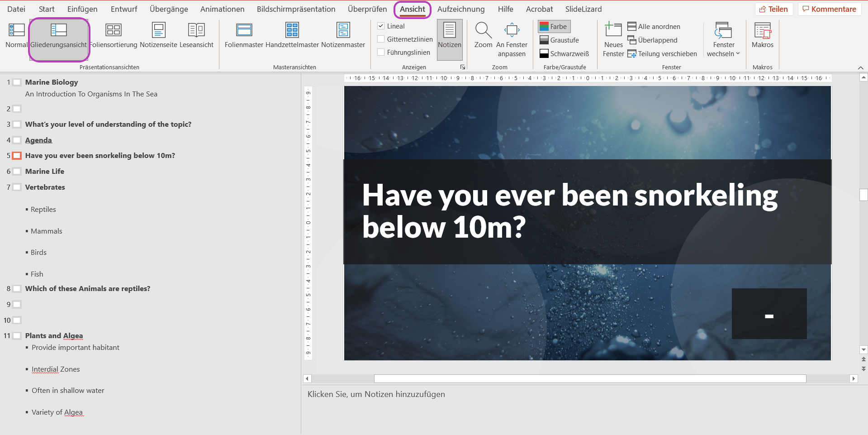Viewport: 868px width, 435px height.
Task: Select slide 5 icon in outline
Action: (x=17, y=156)
